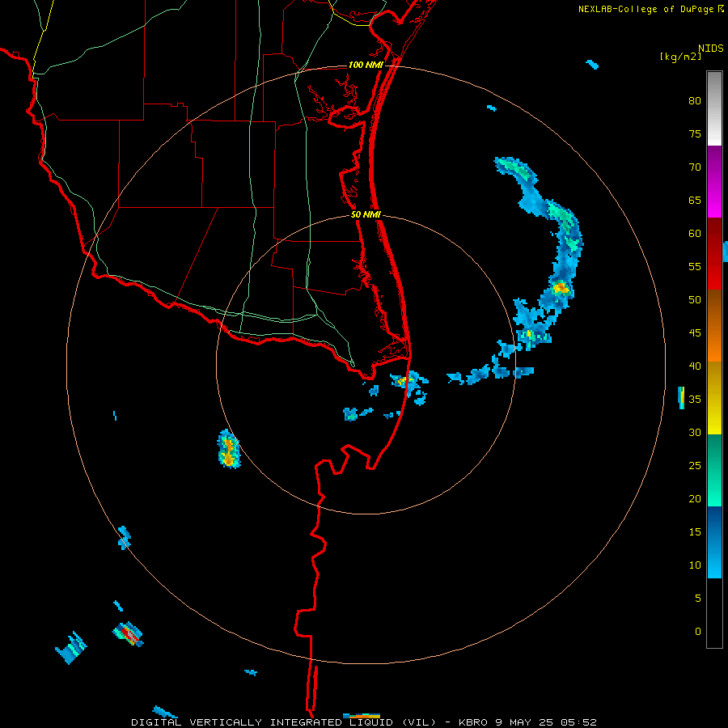Click the NIDS label above the legend
The image size is (728, 728).
[710, 49]
